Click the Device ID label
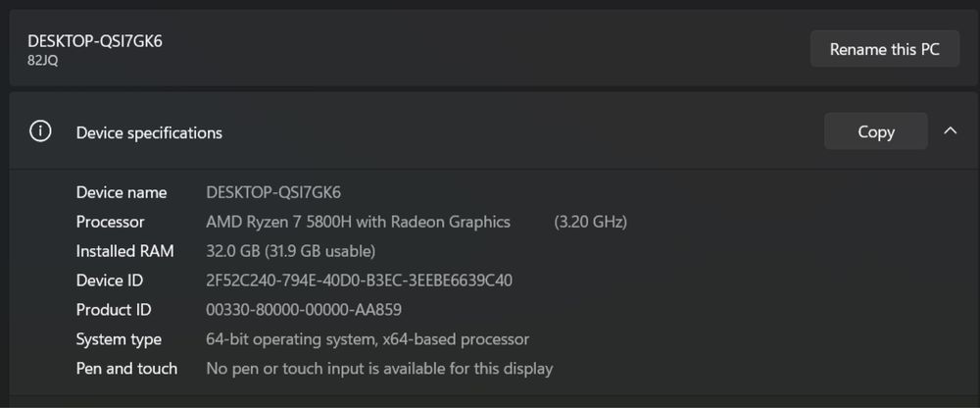Viewport: 980px width, 408px height. click(109, 280)
